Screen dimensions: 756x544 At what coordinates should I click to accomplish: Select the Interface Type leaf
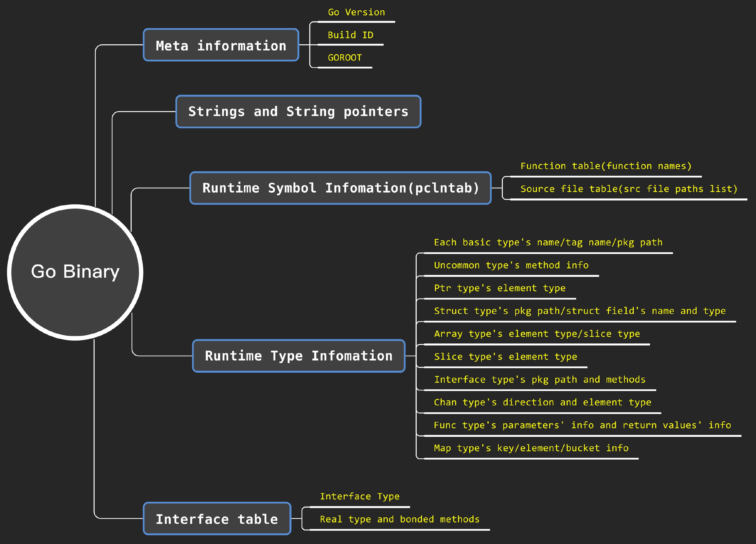tap(360, 496)
